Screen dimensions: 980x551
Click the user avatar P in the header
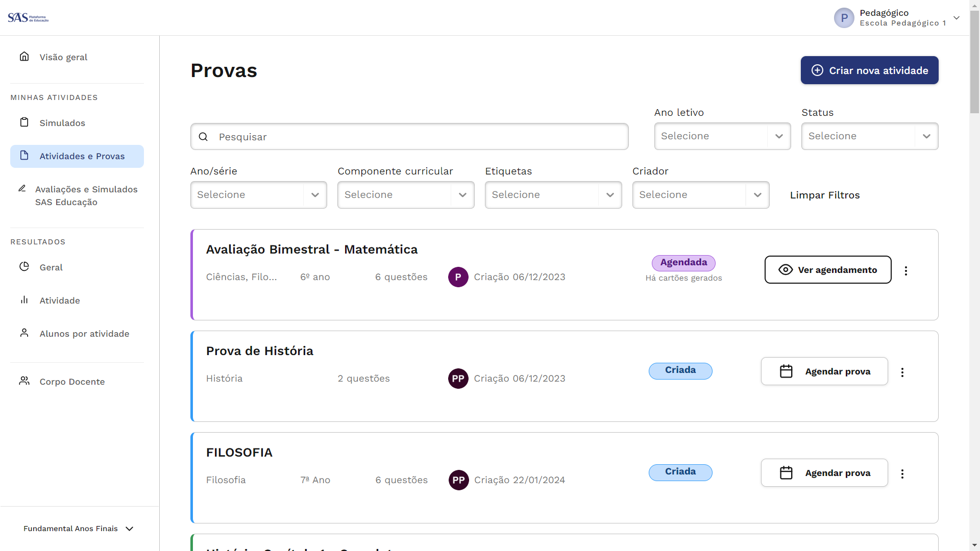[844, 18]
